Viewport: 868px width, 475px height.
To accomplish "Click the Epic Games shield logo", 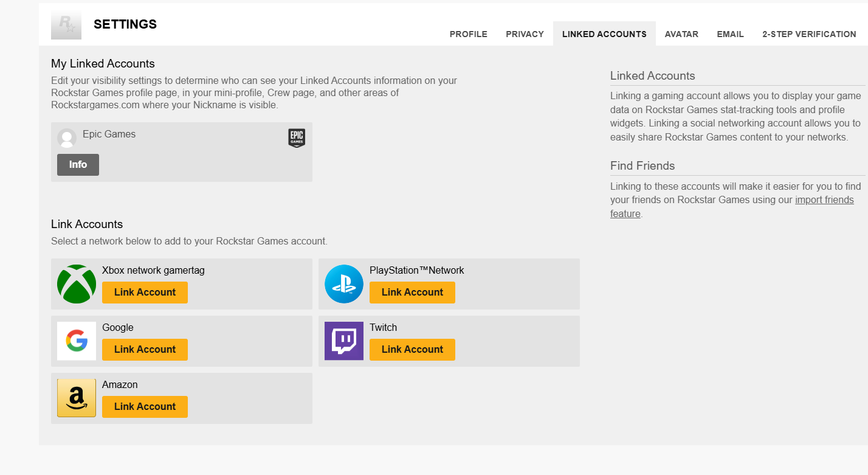I will coord(297,138).
